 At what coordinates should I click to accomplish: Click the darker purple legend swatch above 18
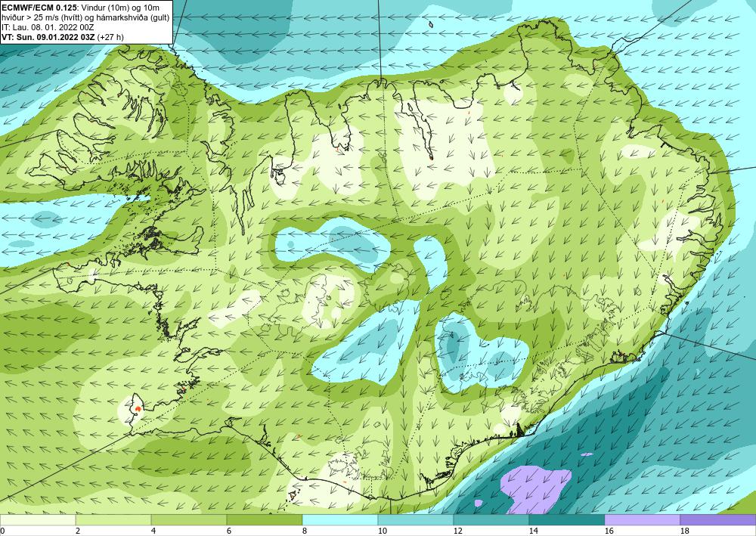pos(718,519)
